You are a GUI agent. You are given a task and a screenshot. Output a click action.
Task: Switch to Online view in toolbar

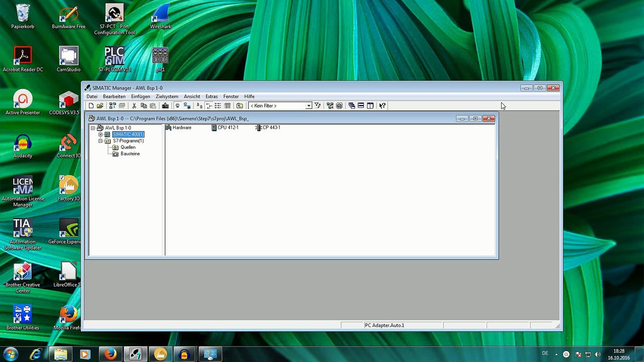[x=187, y=106]
